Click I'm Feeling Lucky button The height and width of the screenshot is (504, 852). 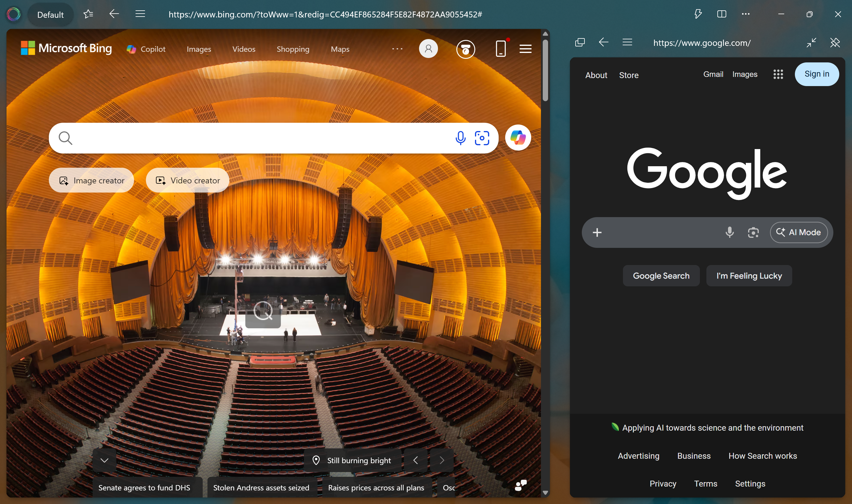coord(749,275)
